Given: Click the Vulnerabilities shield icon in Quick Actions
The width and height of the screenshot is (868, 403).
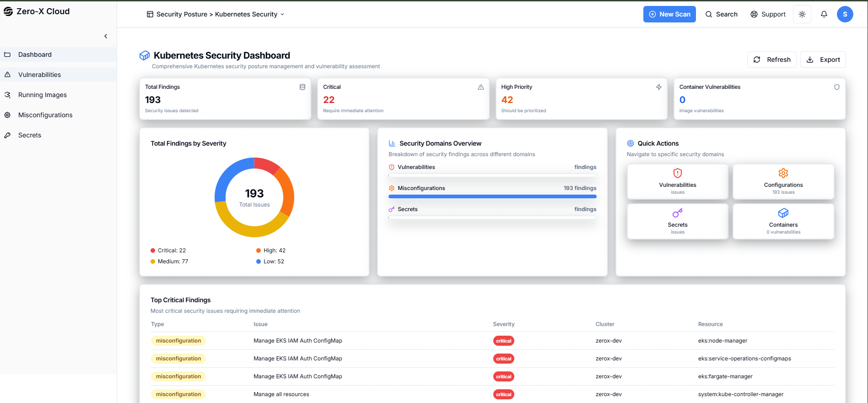Looking at the screenshot, I should click(x=677, y=173).
